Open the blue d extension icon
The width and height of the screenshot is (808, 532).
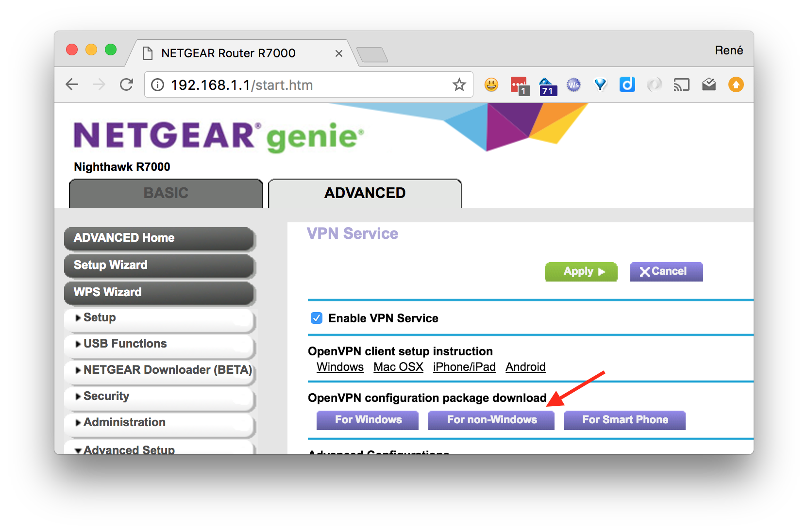pyautogui.click(x=627, y=84)
